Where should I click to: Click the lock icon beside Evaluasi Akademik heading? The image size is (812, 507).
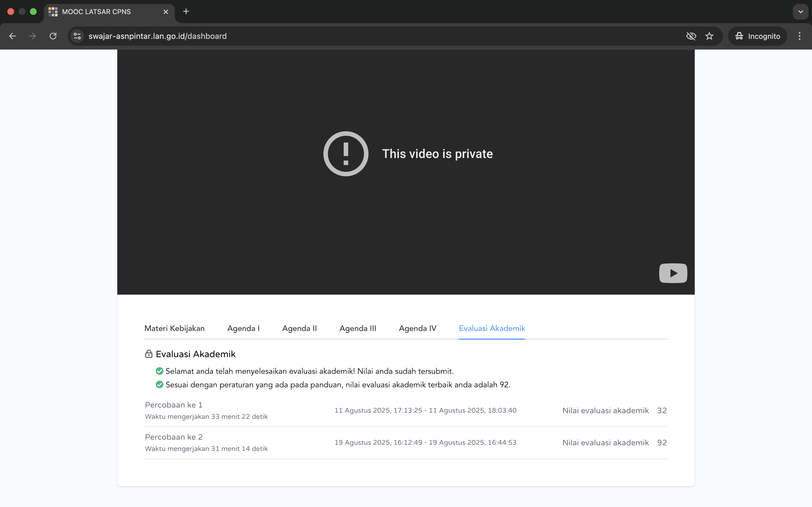pos(149,354)
